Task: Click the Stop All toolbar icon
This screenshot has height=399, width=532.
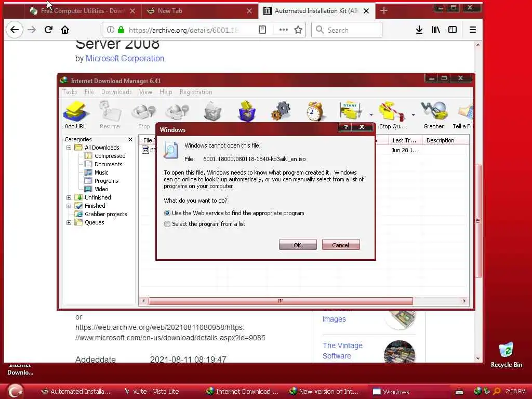Action: tap(177, 111)
